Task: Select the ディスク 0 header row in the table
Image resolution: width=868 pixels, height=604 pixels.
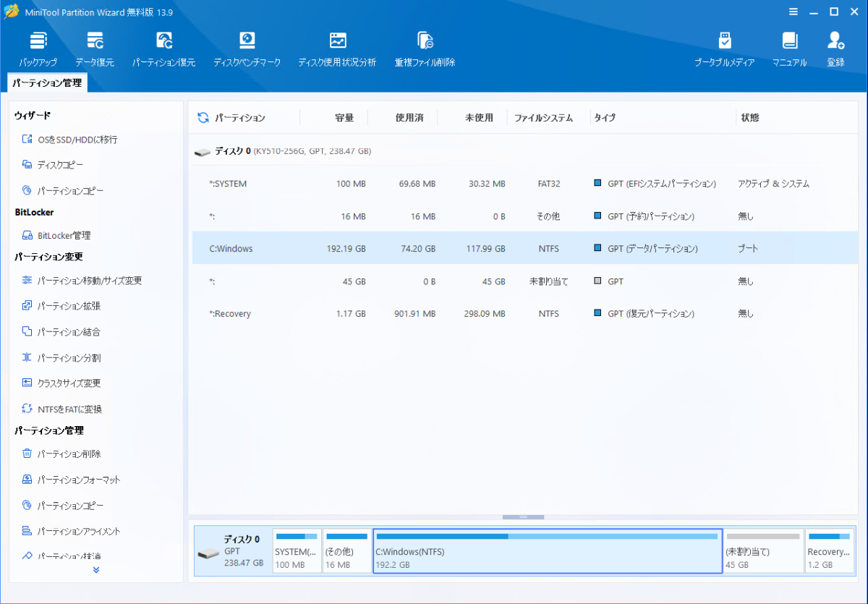Action: click(x=524, y=151)
